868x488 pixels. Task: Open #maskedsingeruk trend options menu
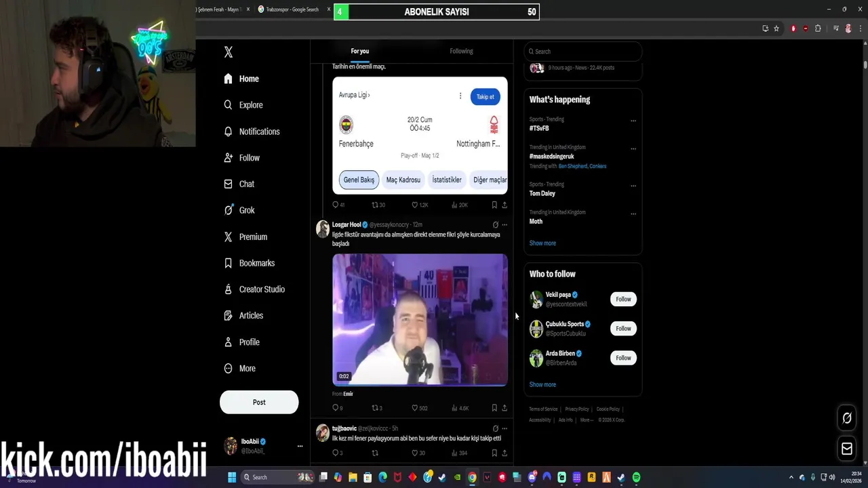pyautogui.click(x=633, y=148)
